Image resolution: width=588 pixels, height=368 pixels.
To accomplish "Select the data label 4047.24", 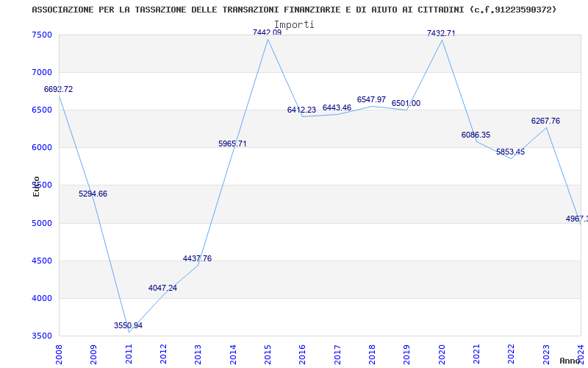I will coord(162,288).
